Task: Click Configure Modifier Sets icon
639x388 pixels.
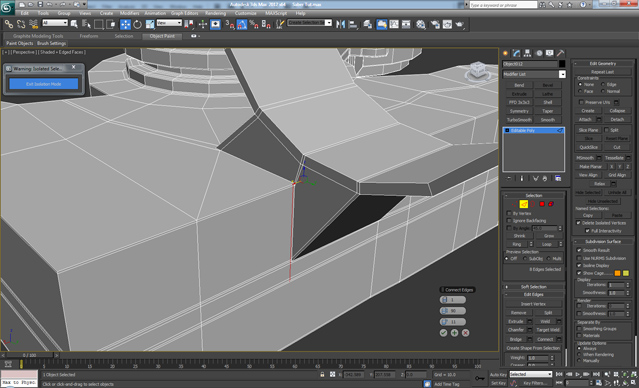Action: (x=558, y=179)
